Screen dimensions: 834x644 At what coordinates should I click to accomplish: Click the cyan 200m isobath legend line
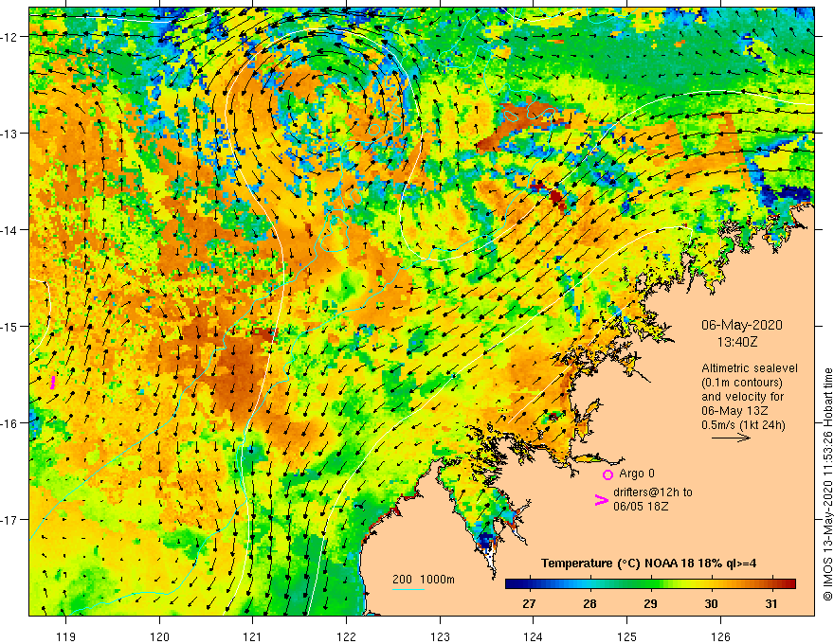click(408, 589)
